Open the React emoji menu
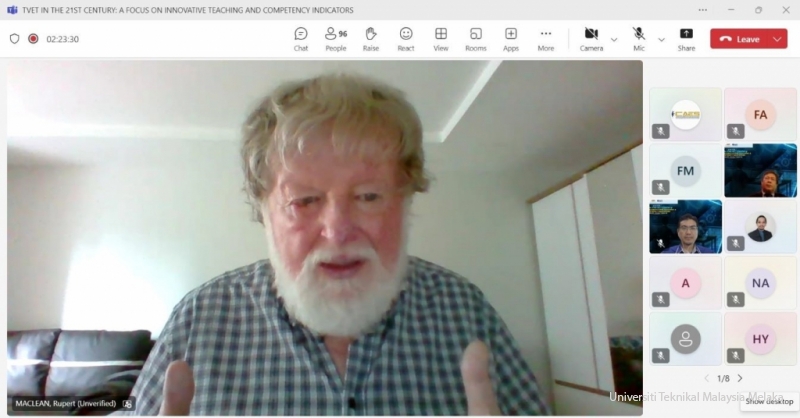 406,38
